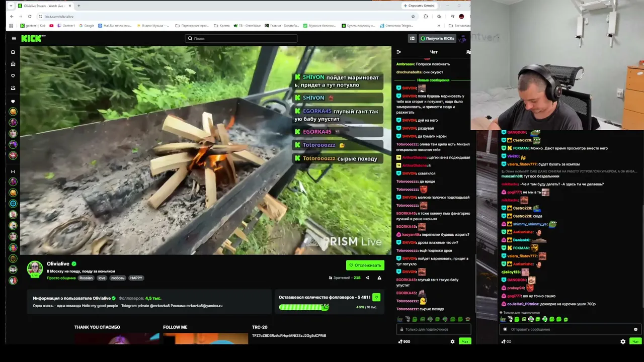This screenshot has width=644, height=362.
Task: Open the Mail.Ru bookmark
Action: click(x=115, y=26)
